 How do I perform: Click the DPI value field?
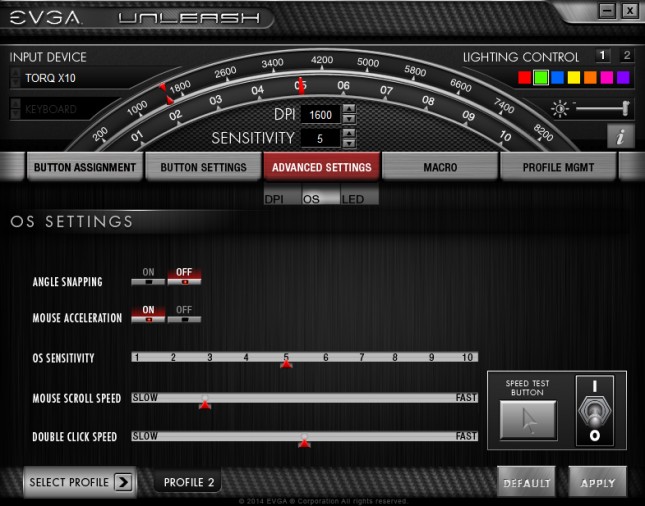point(320,114)
